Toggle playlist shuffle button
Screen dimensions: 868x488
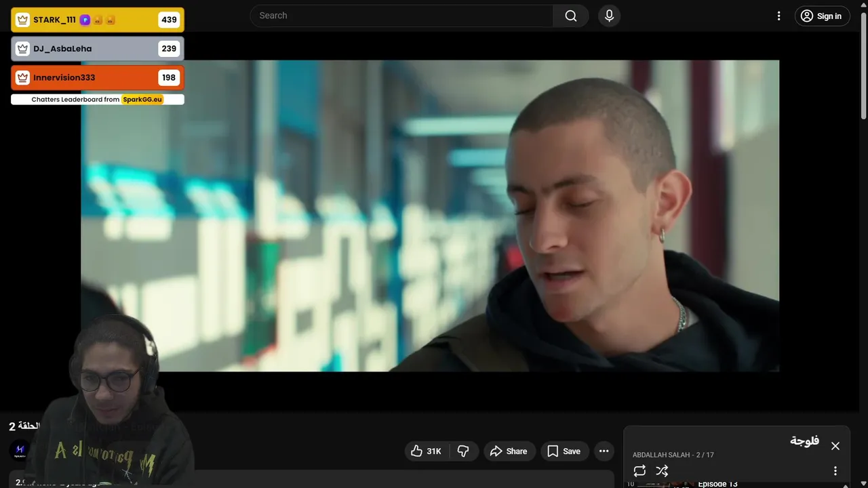662,470
